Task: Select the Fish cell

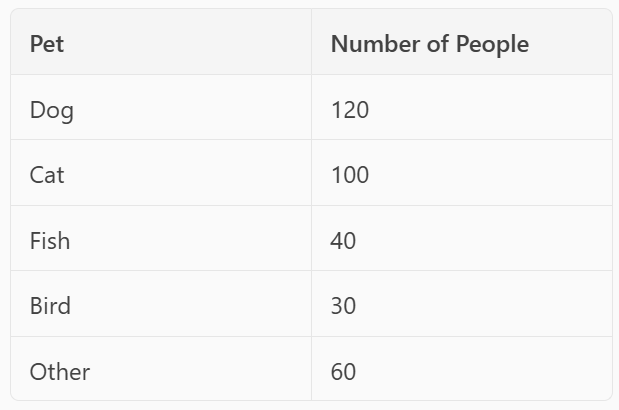Action: click(x=50, y=240)
